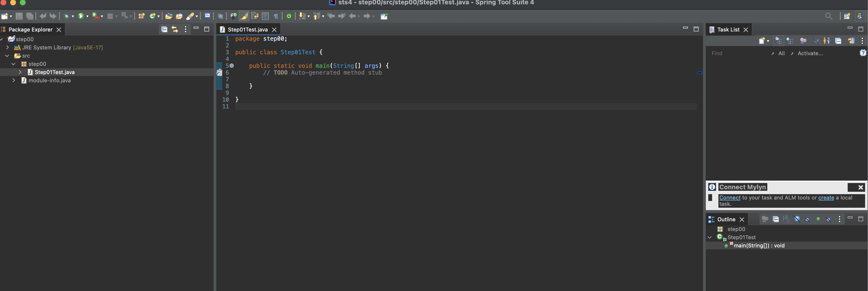Open the New Task dropdown arrow

point(768,41)
